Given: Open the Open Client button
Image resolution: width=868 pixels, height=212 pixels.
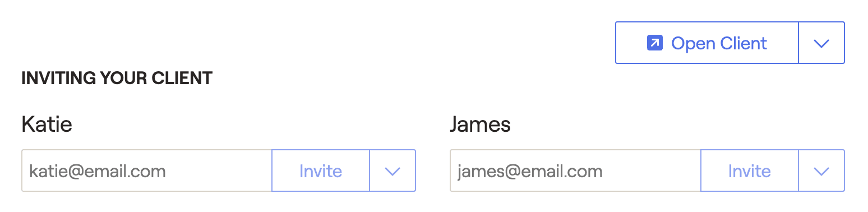Looking at the screenshot, I should point(707,43).
